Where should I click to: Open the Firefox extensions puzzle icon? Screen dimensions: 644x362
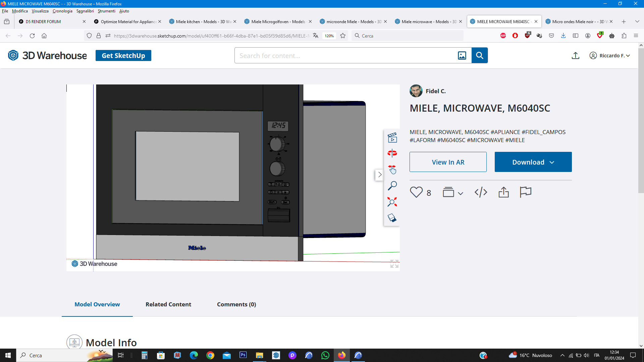tap(624, 36)
